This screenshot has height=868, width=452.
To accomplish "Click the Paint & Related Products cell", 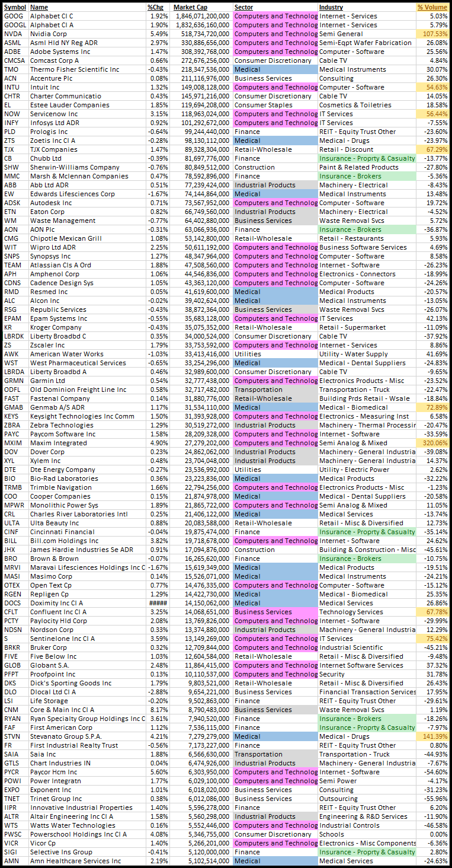I will click(367, 167).
